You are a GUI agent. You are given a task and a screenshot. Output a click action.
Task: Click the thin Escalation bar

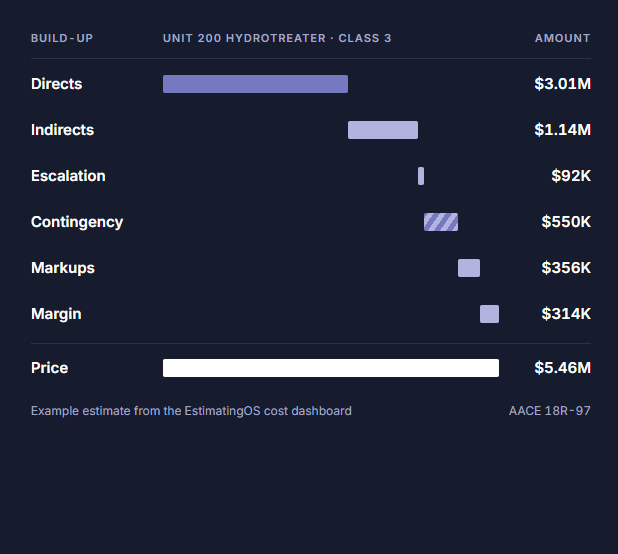pos(421,176)
